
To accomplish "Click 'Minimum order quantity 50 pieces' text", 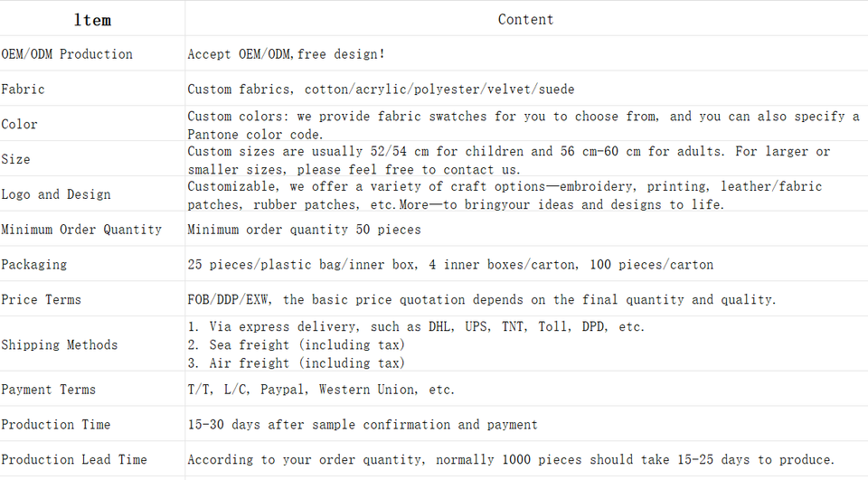I will click(x=304, y=230).
